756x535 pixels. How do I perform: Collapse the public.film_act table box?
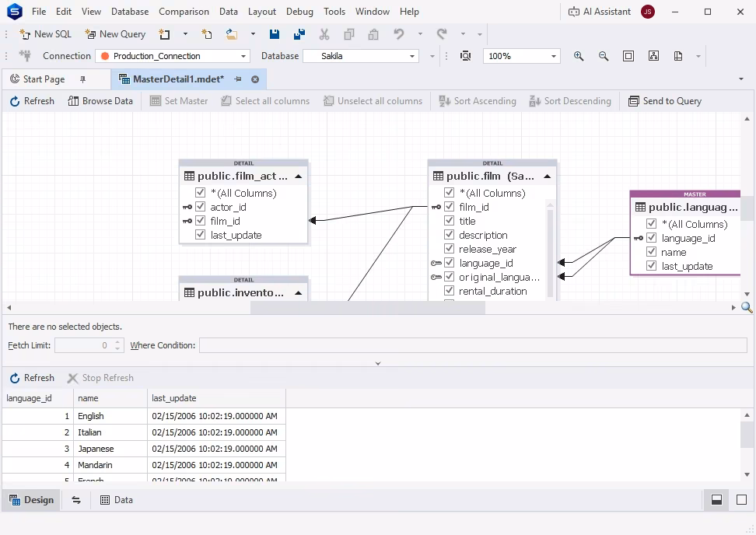299,177
